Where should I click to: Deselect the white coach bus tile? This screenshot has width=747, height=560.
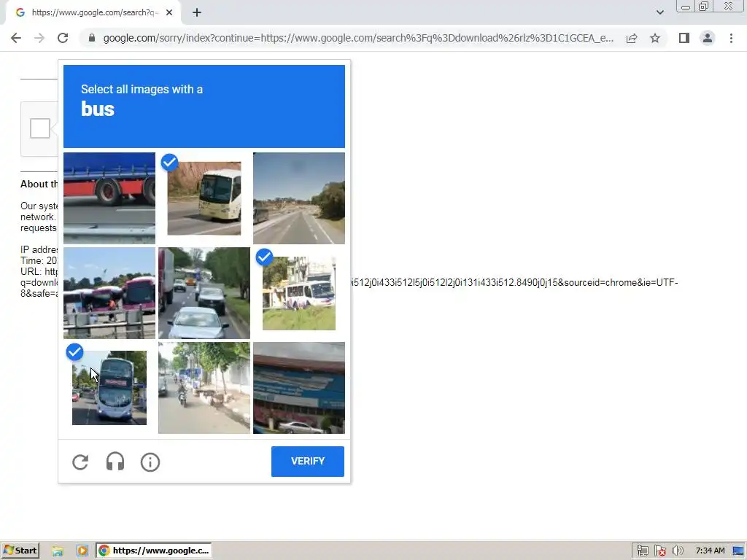pos(204,198)
